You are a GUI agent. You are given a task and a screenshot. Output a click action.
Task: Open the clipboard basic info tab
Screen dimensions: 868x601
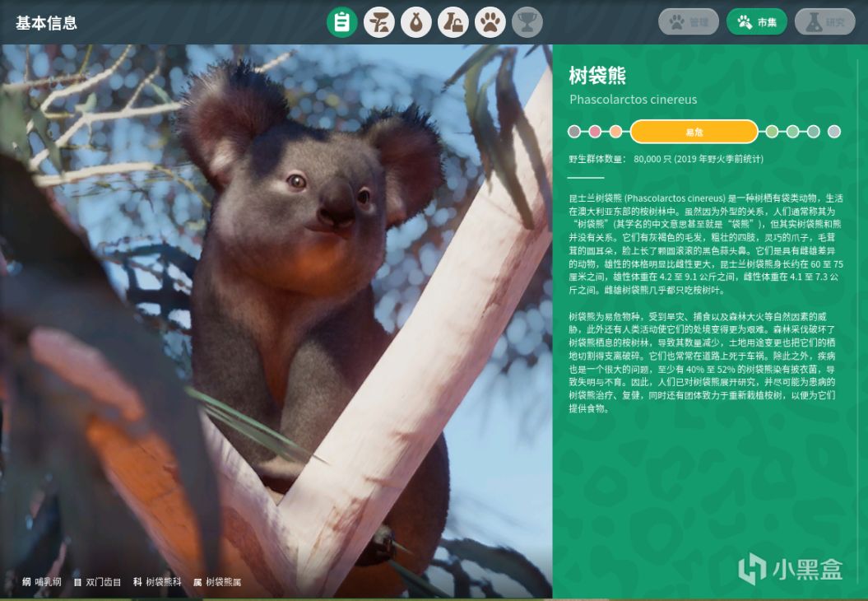click(341, 23)
